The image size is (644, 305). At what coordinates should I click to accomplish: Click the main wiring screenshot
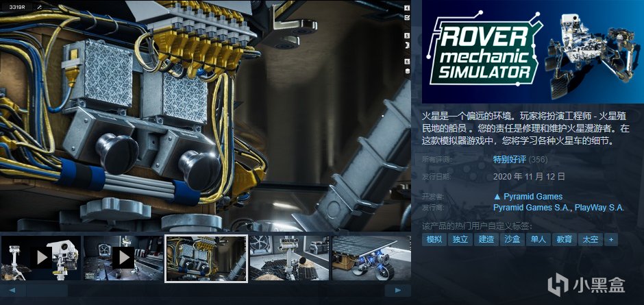(206, 116)
